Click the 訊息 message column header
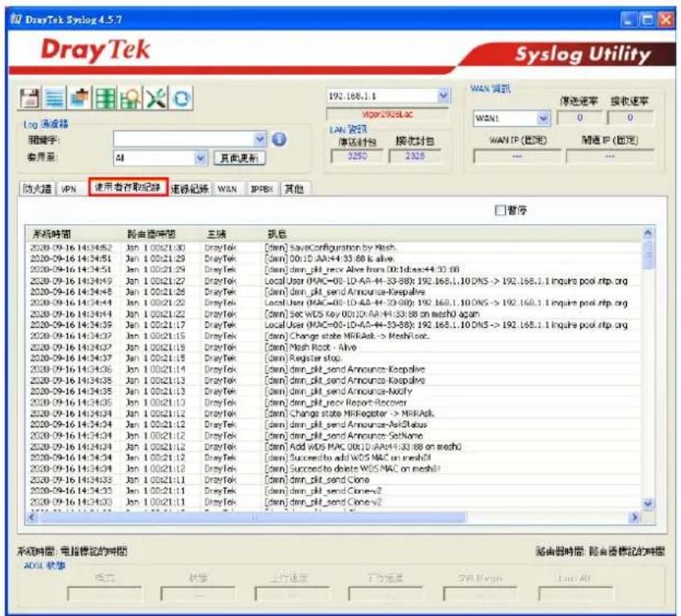The height and width of the screenshot is (616, 681). 452,234
